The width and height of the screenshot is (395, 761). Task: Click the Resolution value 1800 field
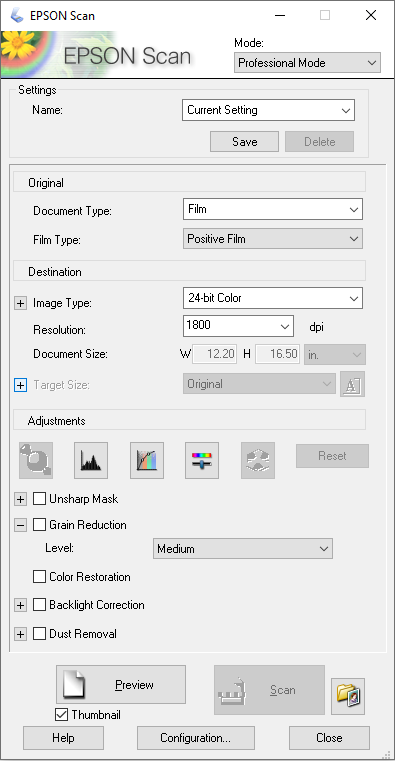tap(230, 326)
